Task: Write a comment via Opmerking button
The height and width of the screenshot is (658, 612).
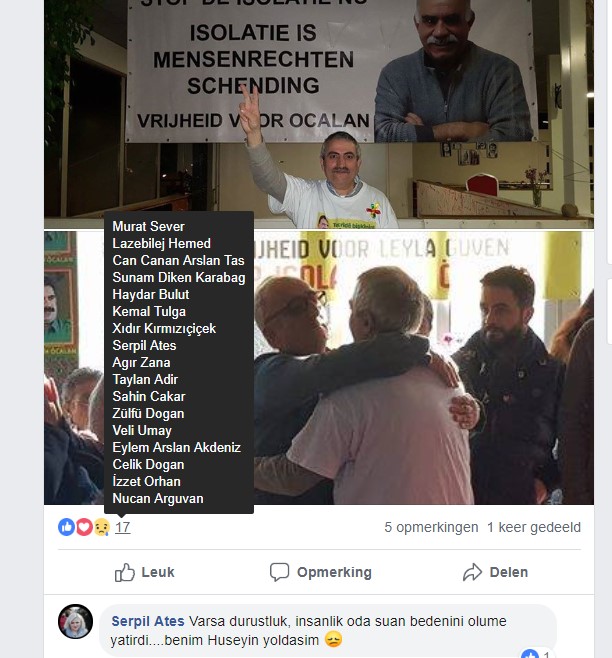Action: coord(321,572)
